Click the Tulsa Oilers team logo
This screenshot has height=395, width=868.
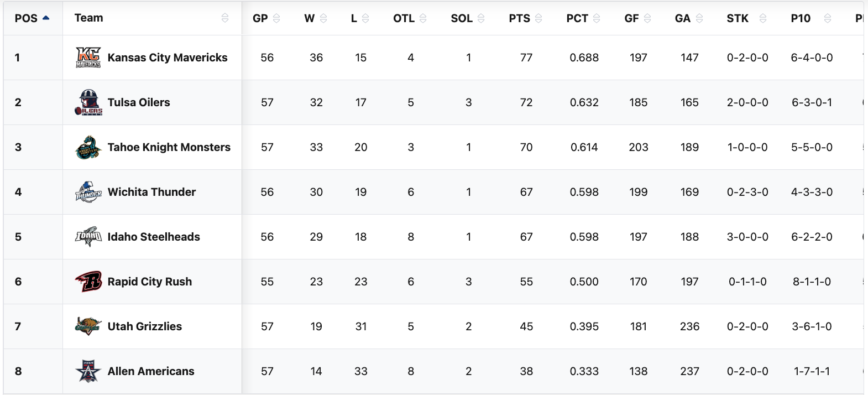88,102
